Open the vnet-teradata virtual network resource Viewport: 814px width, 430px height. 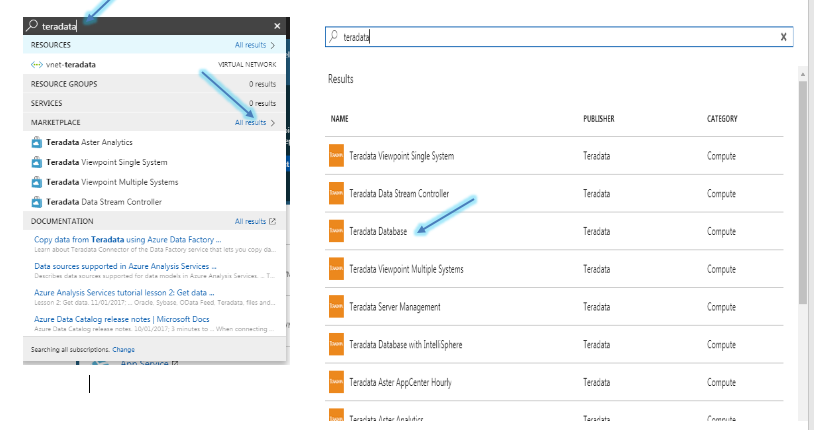click(x=154, y=64)
